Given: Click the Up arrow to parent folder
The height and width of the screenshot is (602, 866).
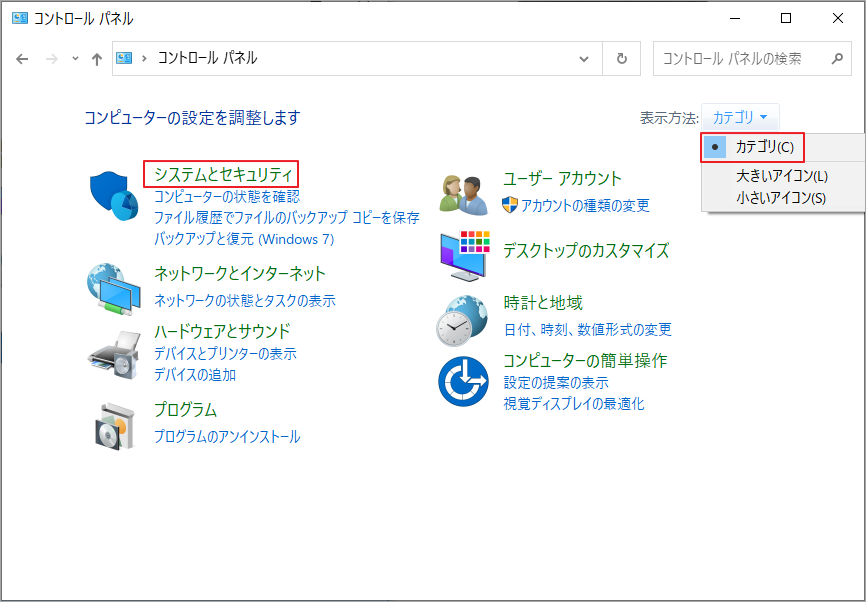Looking at the screenshot, I should tap(97, 59).
